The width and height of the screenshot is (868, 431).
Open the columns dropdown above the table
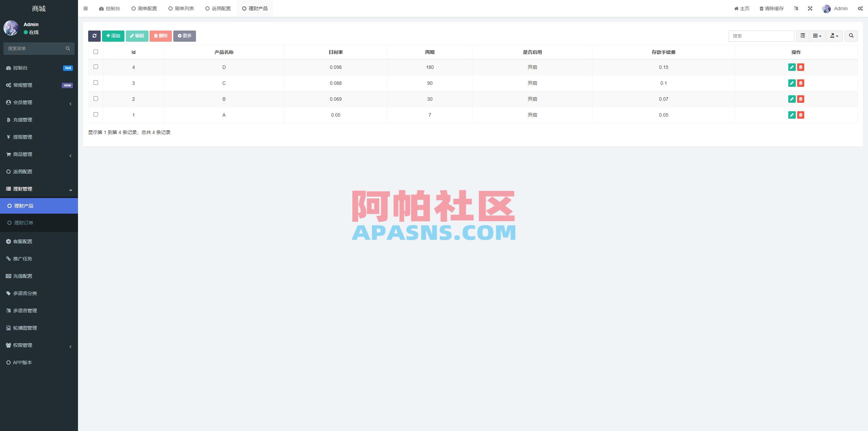(817, 36)
